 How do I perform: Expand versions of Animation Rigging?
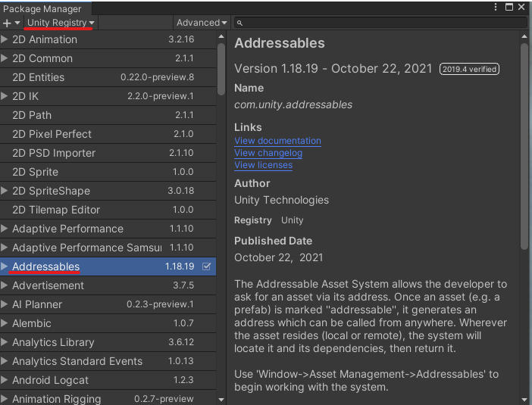point(4,398)
